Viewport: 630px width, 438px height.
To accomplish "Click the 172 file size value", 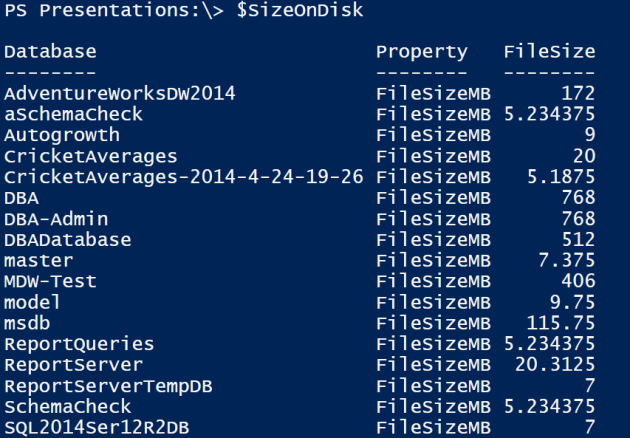I will tap(578, 93).
